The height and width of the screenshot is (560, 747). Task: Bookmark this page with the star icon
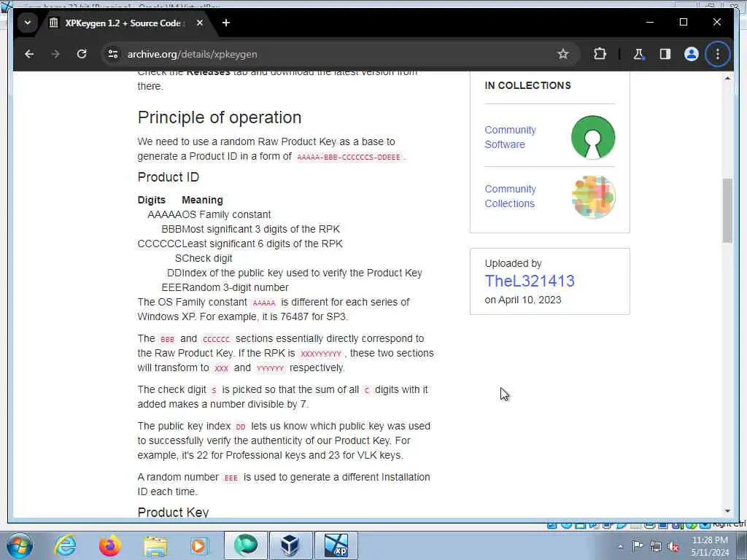pos(562,54)
